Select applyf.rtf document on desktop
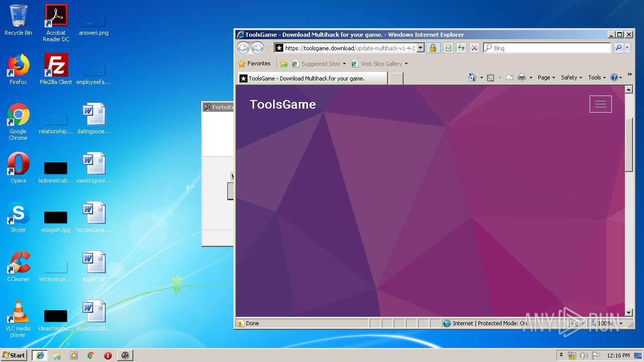Viewport: 644px width, 362px height. [94, 266]
